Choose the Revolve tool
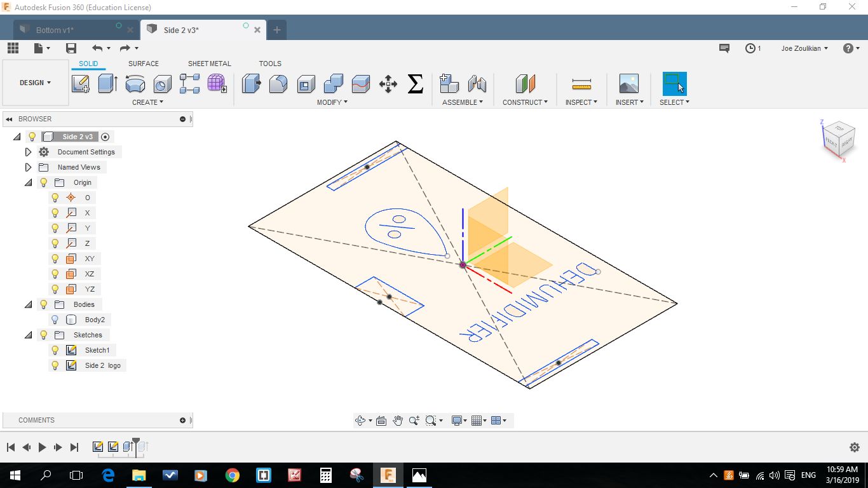 click(135, 83)
